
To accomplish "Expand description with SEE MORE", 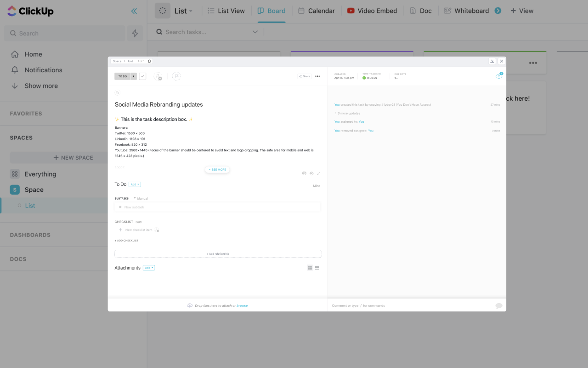I will 217,169.
